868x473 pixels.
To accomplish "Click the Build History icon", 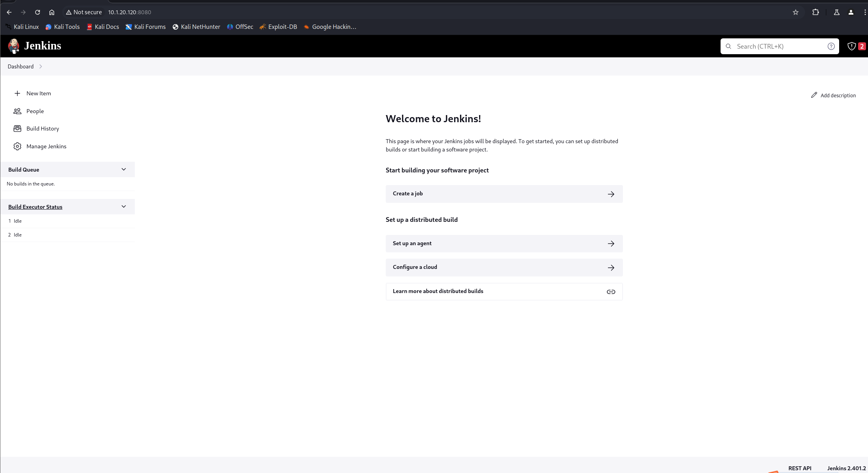I will pyautogui.click(x=17, y=129).
